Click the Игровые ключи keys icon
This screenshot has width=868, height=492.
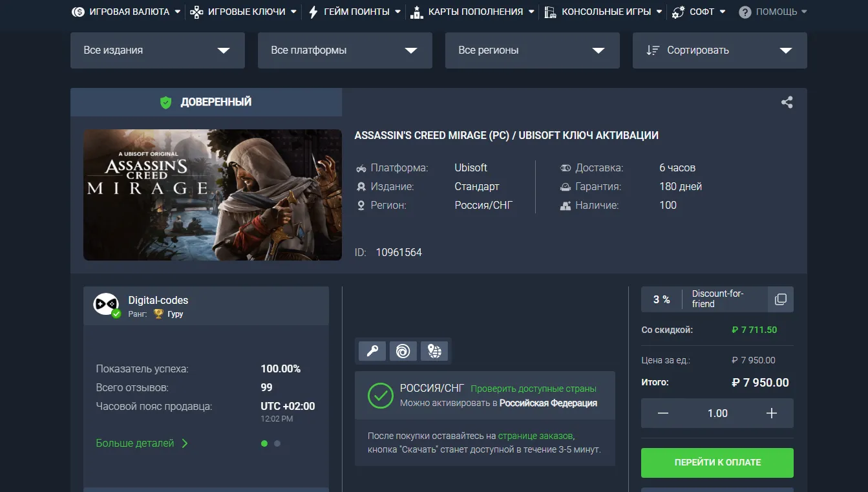click(x=196, y=12)
